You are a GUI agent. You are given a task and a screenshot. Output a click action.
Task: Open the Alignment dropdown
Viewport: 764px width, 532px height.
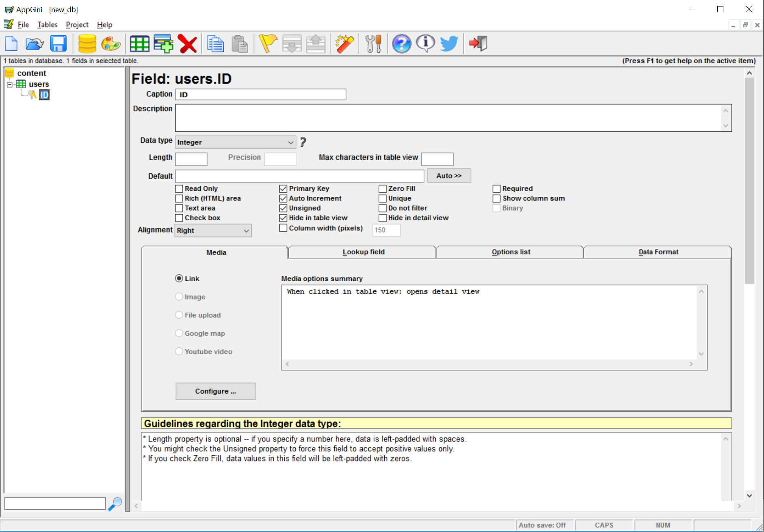(213, 230)
